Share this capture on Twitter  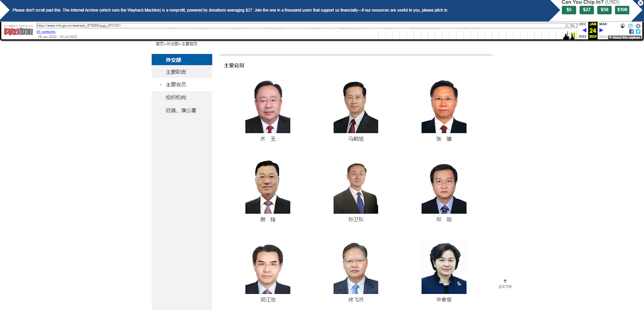point(638,31)
